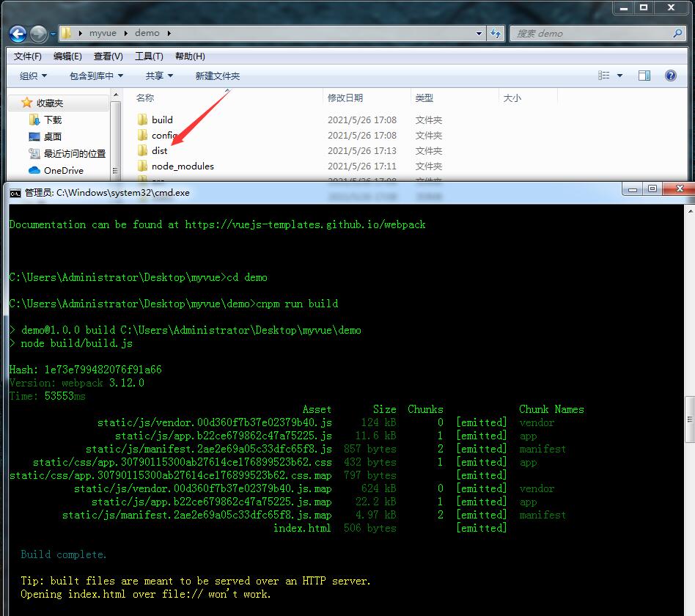Click the build folder icon
The height and width of the screenshot is (616, 695).
[x=142, y=120]
